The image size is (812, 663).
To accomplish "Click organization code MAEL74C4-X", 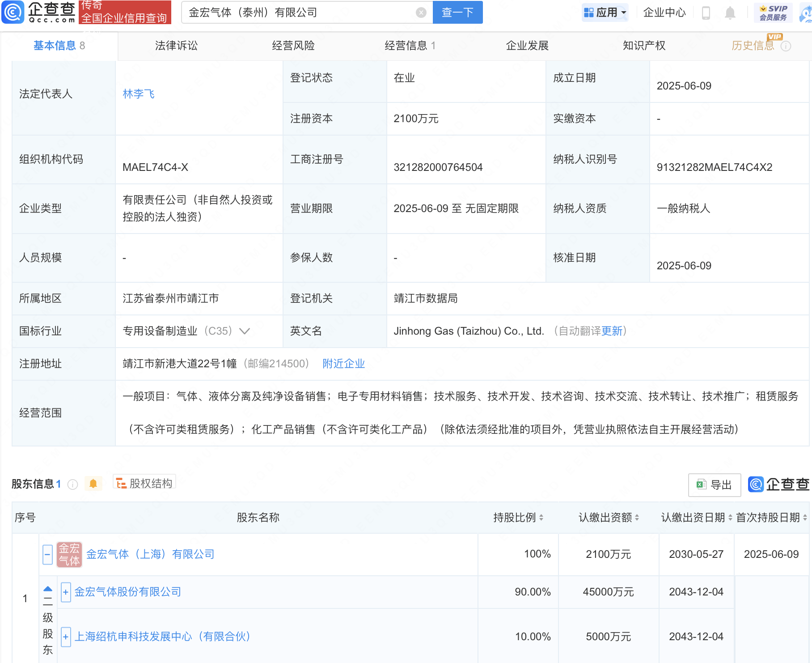I will tap(155, 167).
